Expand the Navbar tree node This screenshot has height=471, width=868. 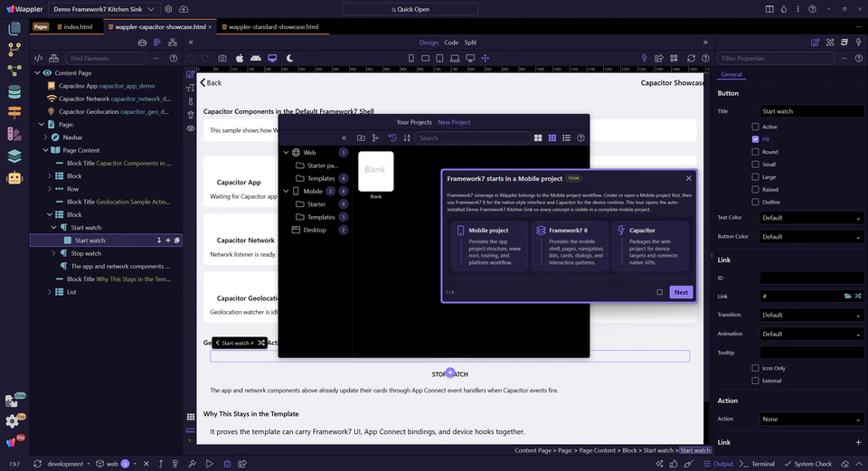[x=45, y=137]
